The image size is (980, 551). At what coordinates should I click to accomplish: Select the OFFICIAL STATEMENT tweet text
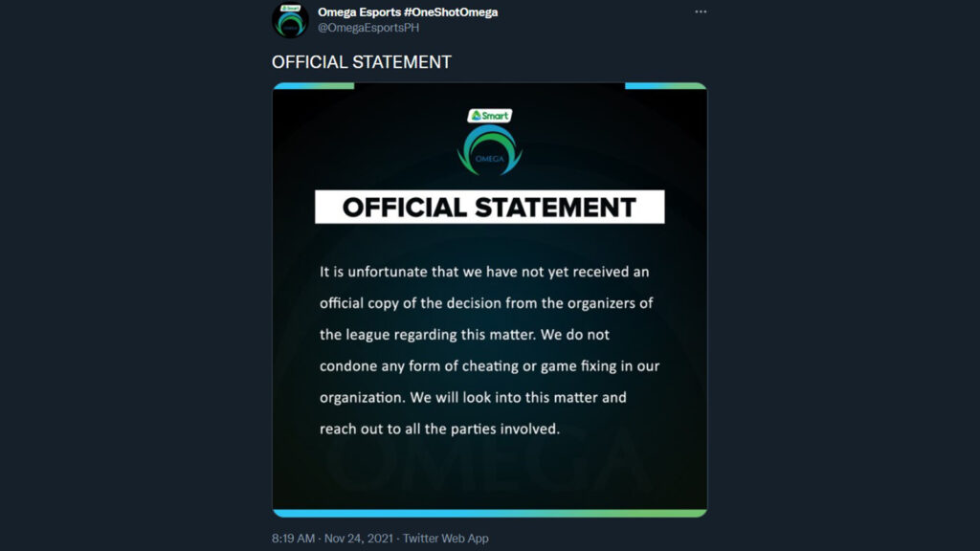361,62
